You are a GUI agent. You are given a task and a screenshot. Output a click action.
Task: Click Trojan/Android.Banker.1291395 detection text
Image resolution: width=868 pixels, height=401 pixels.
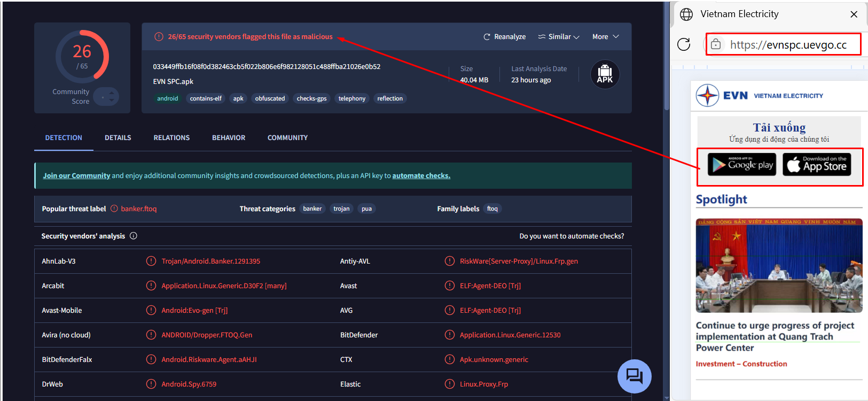click(x=211, y=261)
